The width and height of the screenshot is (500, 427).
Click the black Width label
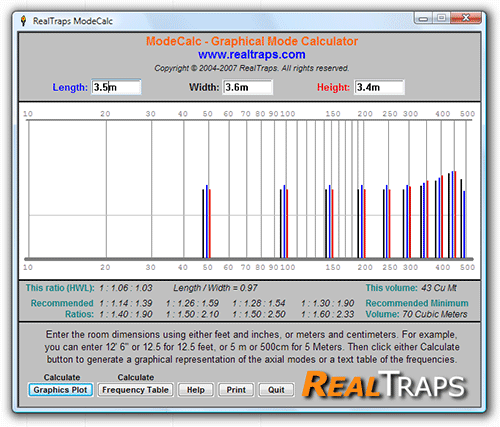point(204,87)
